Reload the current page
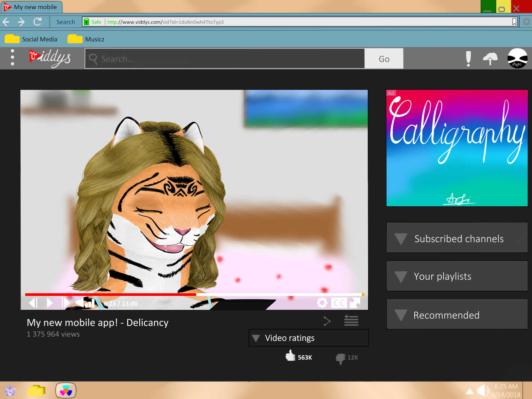This screenshot has width=532, height=399. click(38, 22)
